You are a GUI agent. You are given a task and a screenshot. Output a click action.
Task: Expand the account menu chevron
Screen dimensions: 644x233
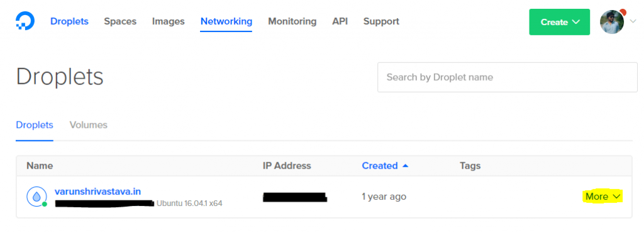(633, 21)
